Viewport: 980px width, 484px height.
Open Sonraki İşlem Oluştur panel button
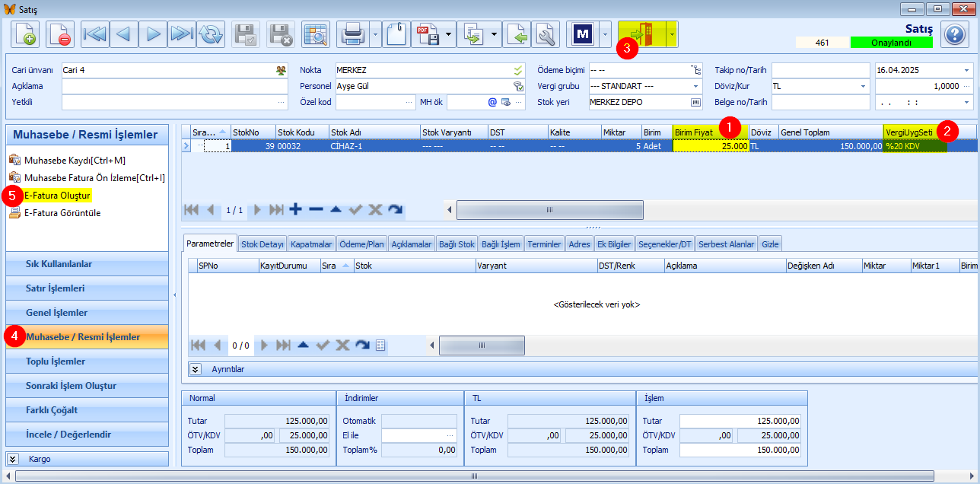point(87,386)
